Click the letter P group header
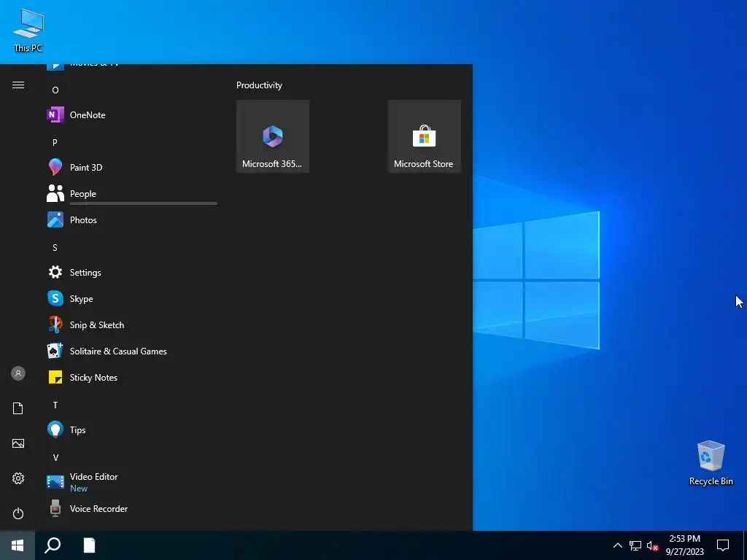The width and height of the screenshot is (747, 560). click(x=55, y=142)
